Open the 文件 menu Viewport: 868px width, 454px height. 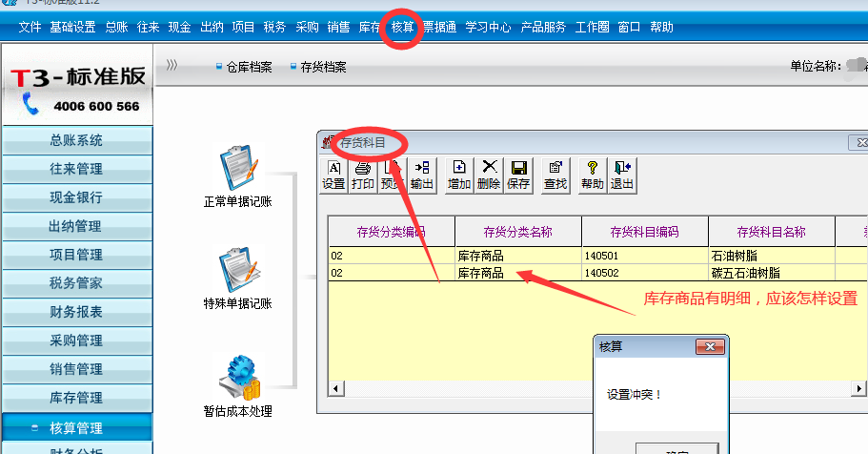pyautogui.click(x=30, y=27)
